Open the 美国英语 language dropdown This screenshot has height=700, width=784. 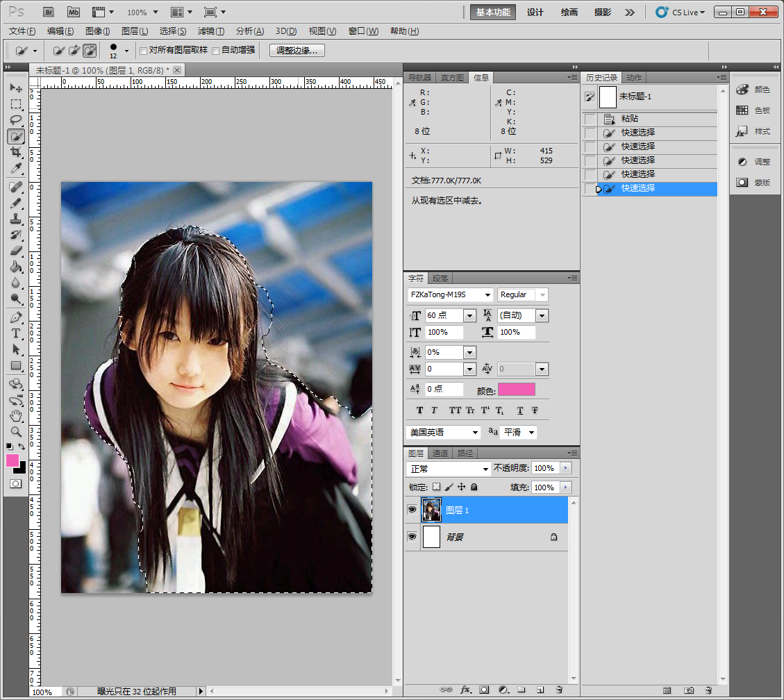(444, 433)
